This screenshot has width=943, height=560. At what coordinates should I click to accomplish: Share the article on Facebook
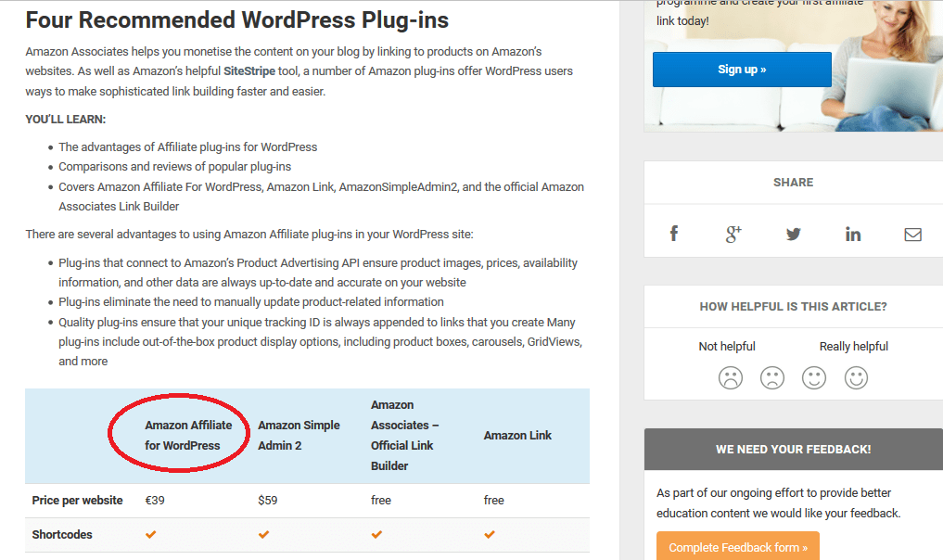tap(673, 234)
